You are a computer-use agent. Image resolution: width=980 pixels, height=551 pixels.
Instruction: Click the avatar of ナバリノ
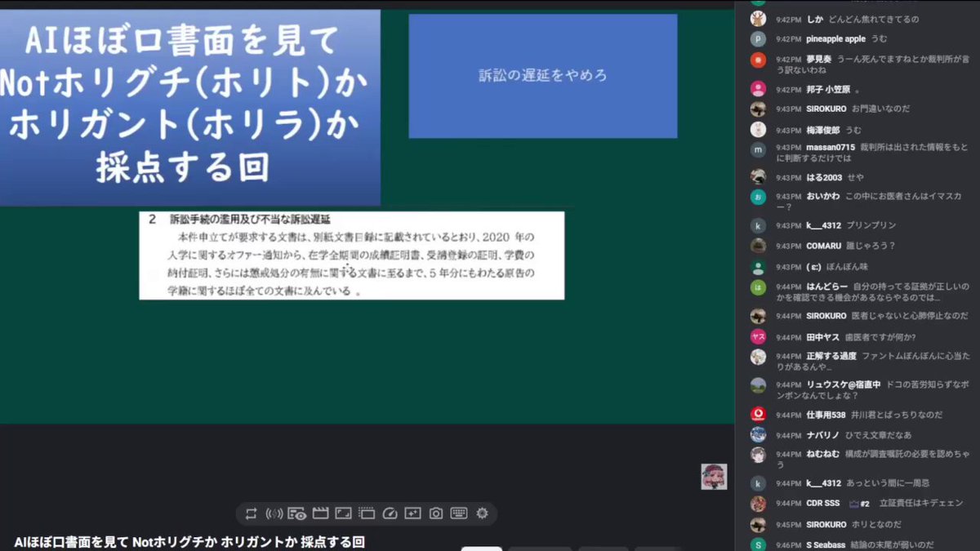point(758,434)
